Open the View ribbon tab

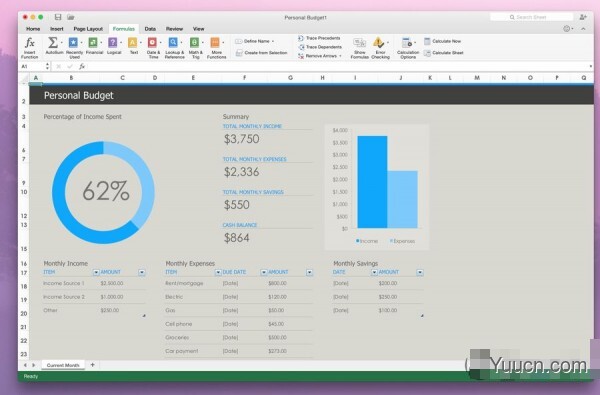tap(198, 29)
